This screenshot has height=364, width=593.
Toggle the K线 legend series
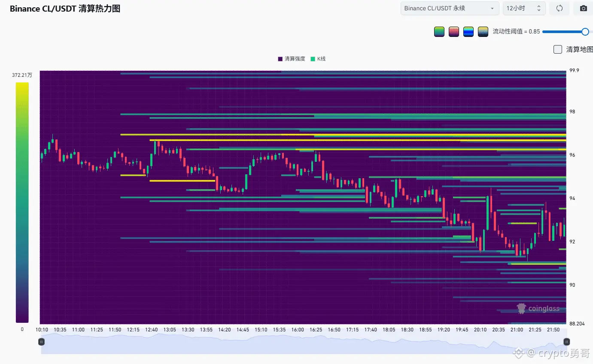[x=318, y=59]
